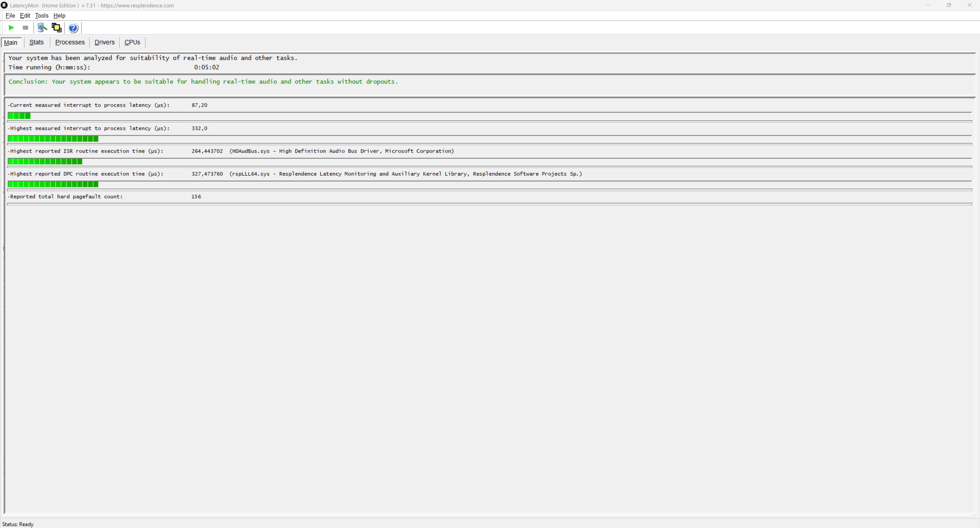This screenshot has height=528, width=980.
Task: Open help via blue question mark
Action: click(x=73, y=28)
